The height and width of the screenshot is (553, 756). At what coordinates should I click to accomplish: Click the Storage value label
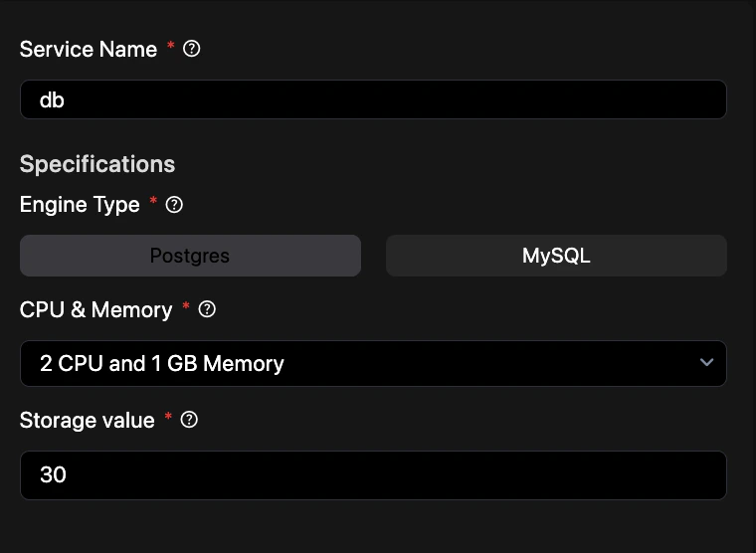pos(88,420)
